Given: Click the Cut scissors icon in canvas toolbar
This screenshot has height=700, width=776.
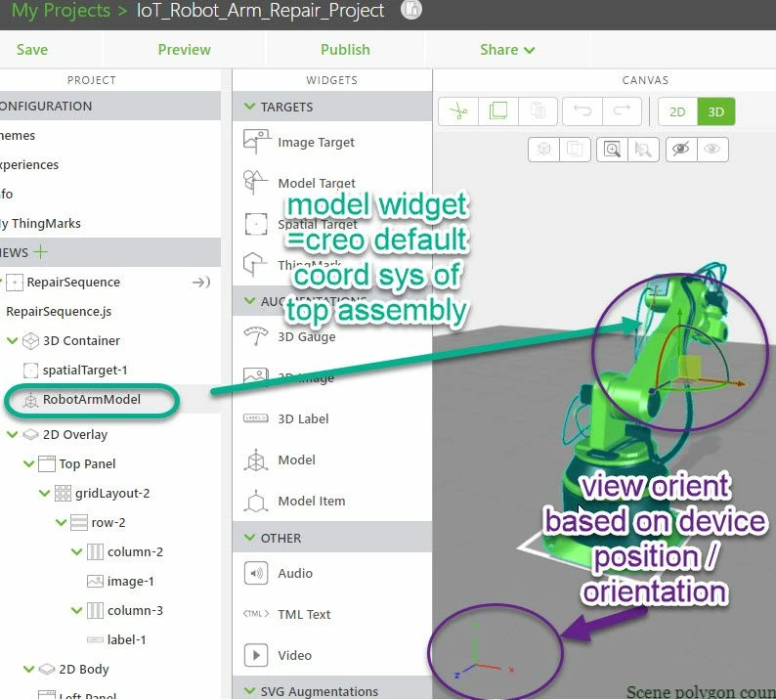Looking at the screenshot, I should coord(458,111).
